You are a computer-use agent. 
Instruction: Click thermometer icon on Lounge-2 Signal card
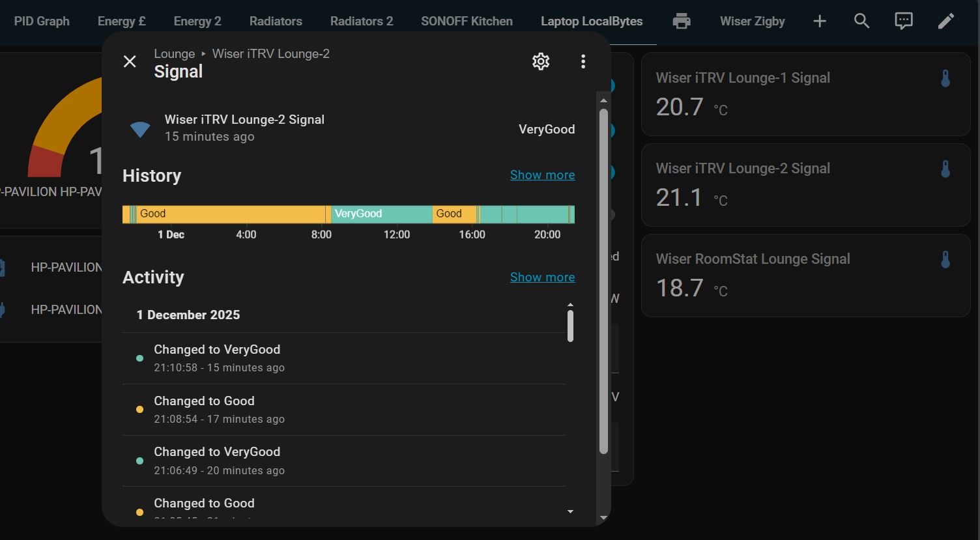pos(945,169)
